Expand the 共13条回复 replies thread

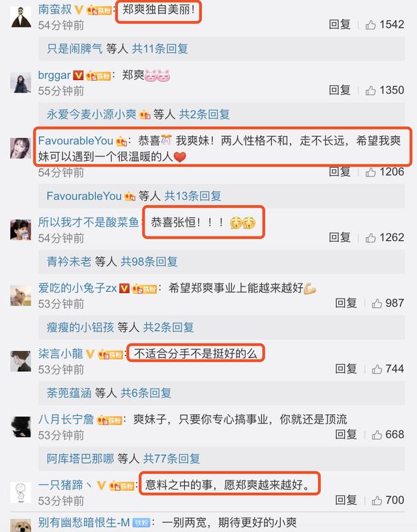pos(193,196)
